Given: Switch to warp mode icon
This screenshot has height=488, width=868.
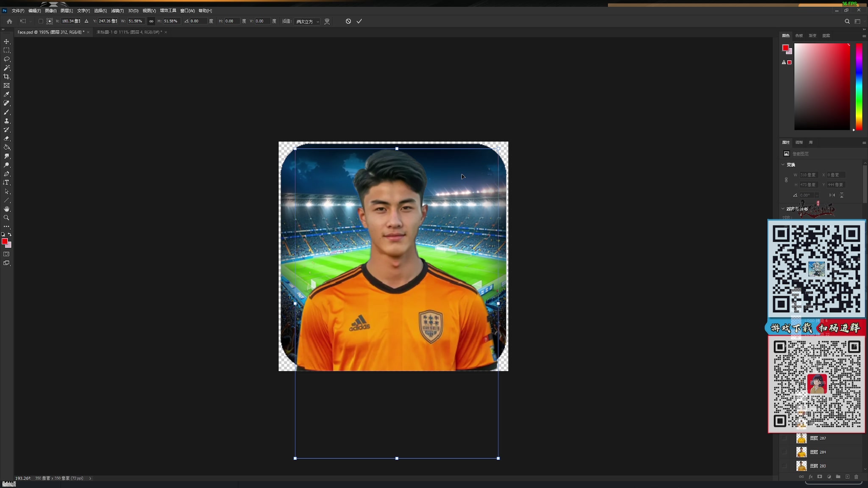Looking at the screenshot, I should coord(327,21).
